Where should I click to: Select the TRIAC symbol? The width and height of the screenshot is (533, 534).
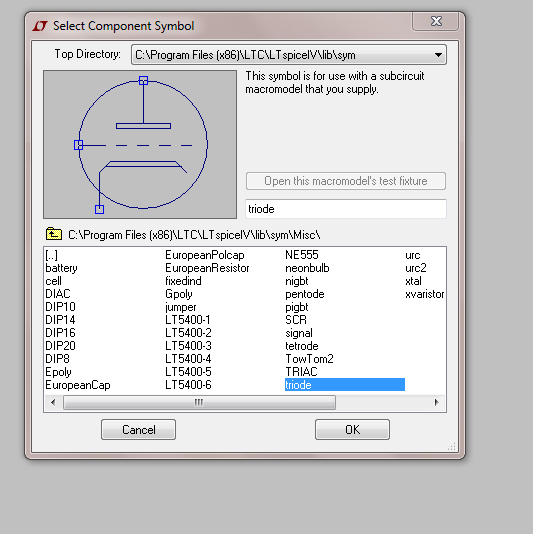coord(301,372)
